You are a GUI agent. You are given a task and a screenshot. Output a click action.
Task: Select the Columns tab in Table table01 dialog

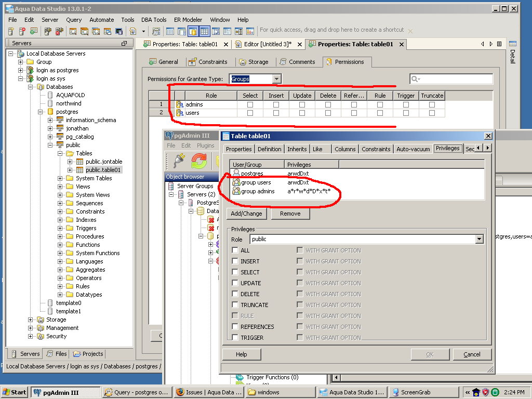(345, 149)
